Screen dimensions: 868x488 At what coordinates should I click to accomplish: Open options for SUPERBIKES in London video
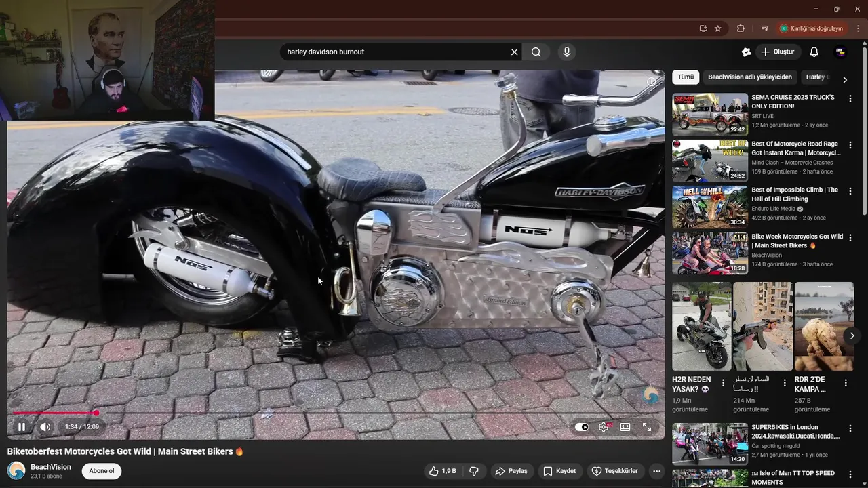(850, 428)
